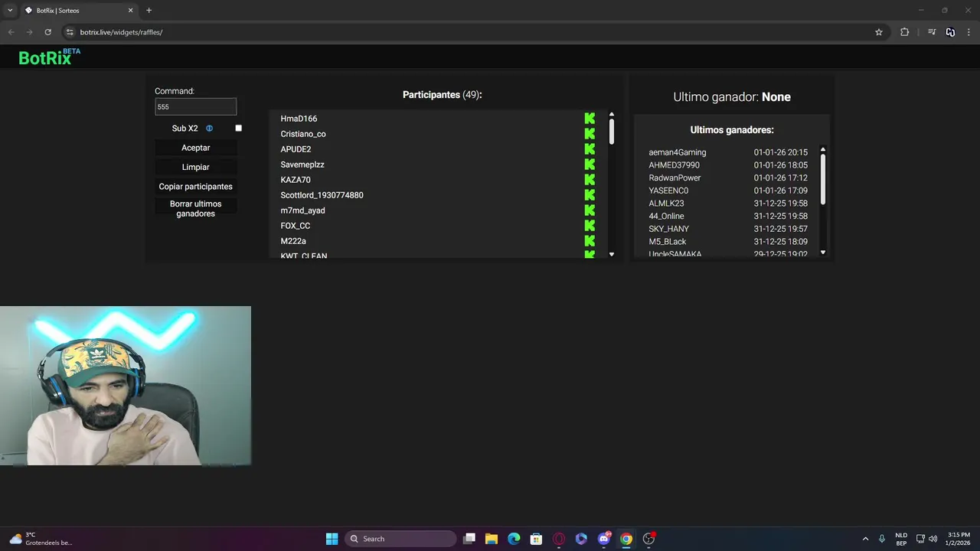Open the Chrome three-dot menu
This screenshot has height=551, width=980.
click(969, 32)
